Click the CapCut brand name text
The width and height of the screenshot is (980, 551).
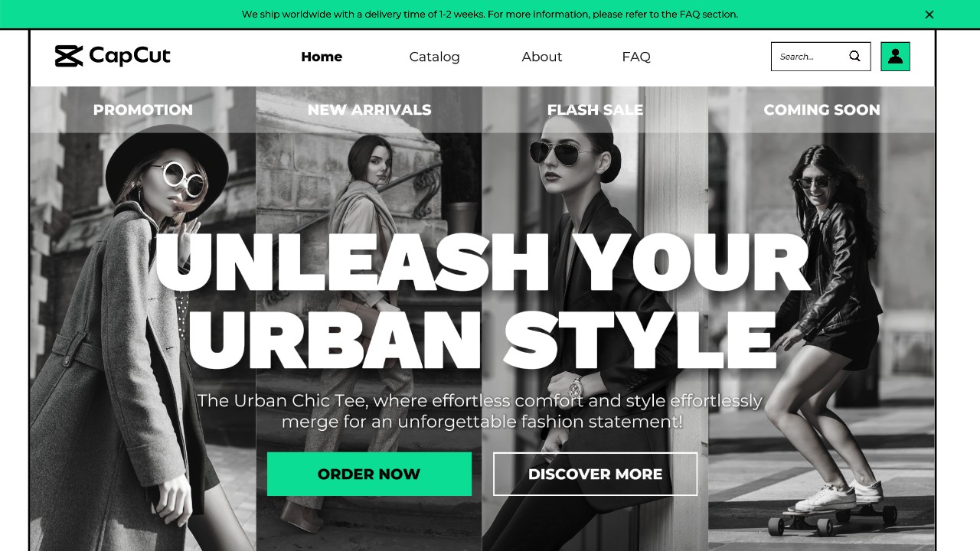pyautogui.click(x=129, y=56)
